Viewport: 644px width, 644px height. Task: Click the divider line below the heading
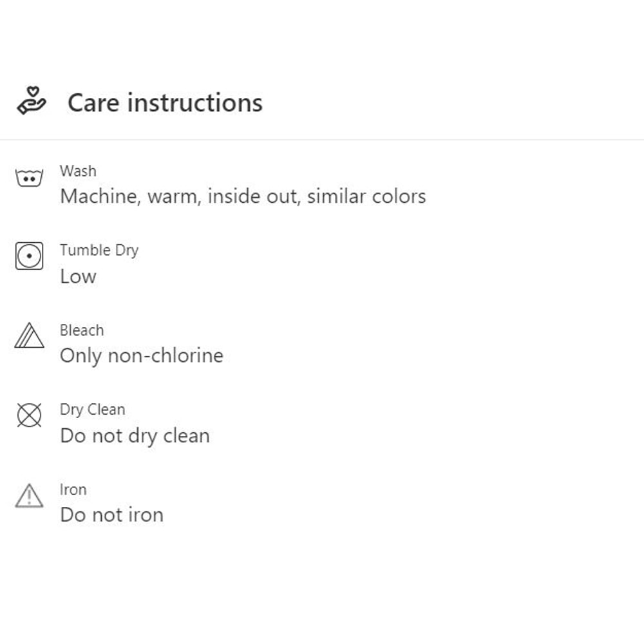(322, 140)
